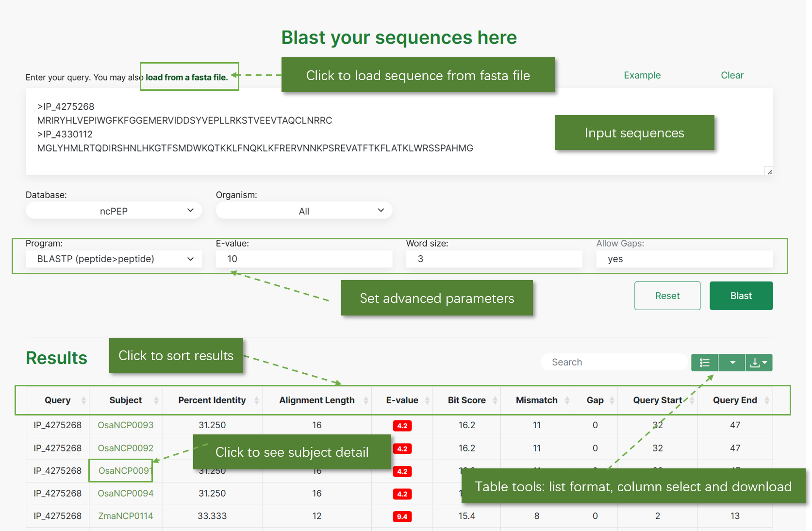The width and height of the screenshot is (812, 531).
Task: Sort results by Bit Score
Action: [466, 400]
